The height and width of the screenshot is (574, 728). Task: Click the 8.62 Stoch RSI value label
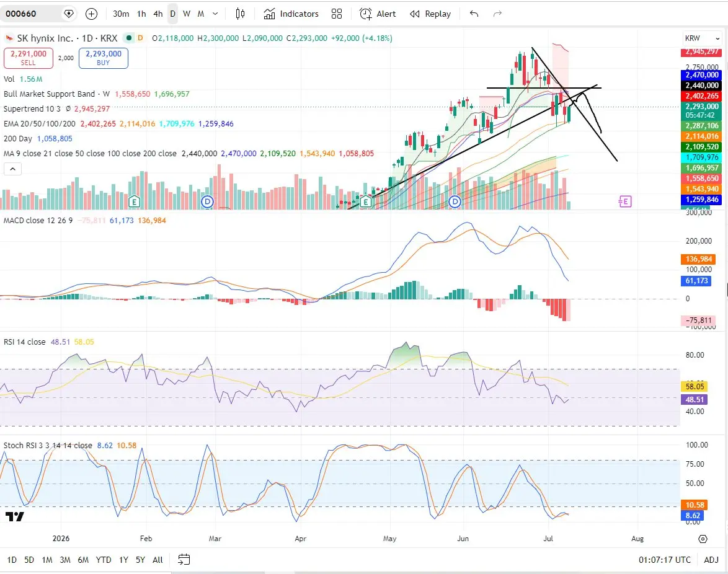[x=693, y=516]
